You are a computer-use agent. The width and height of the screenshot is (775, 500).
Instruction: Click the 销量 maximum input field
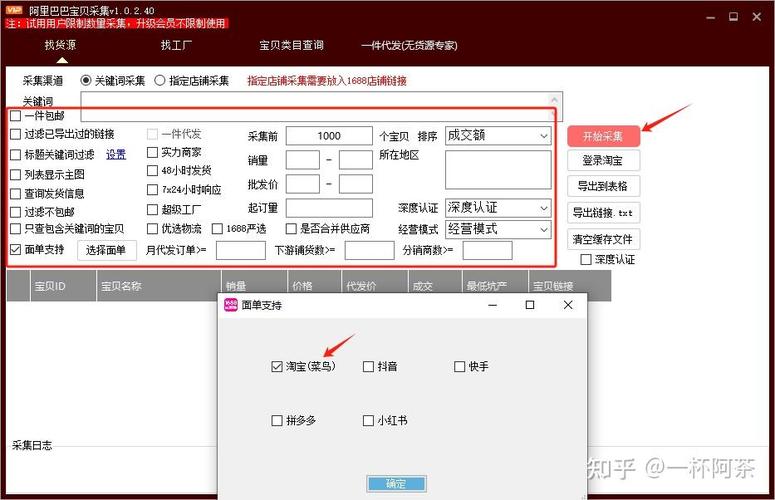(356, 160)
